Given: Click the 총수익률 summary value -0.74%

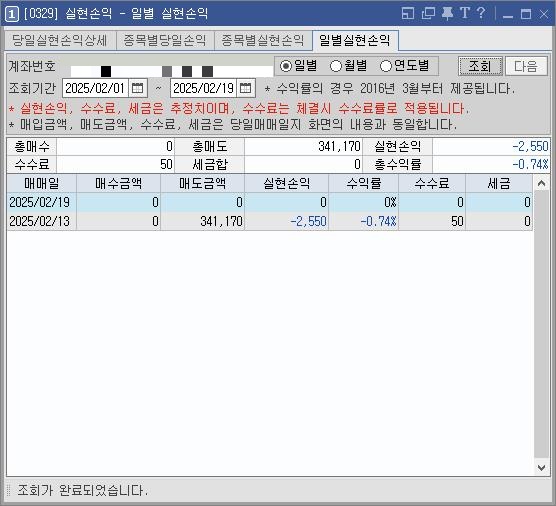Looking at the screenshot, I should pyautogui.click(x=491, y=164).
